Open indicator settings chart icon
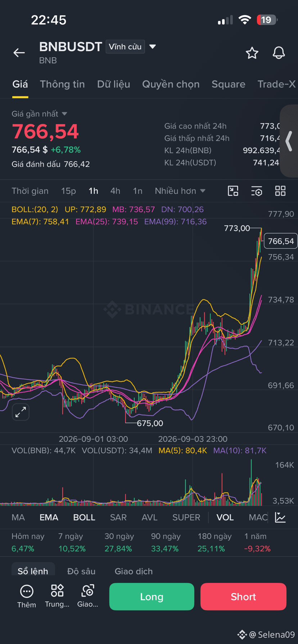Screen dimensions: 298x644 tap(280, 517)
